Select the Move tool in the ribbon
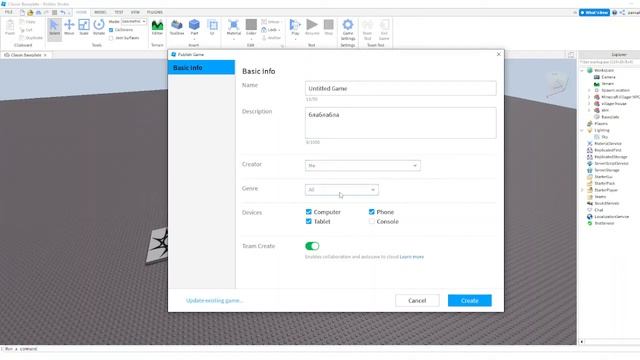 [x=69, y=27]
